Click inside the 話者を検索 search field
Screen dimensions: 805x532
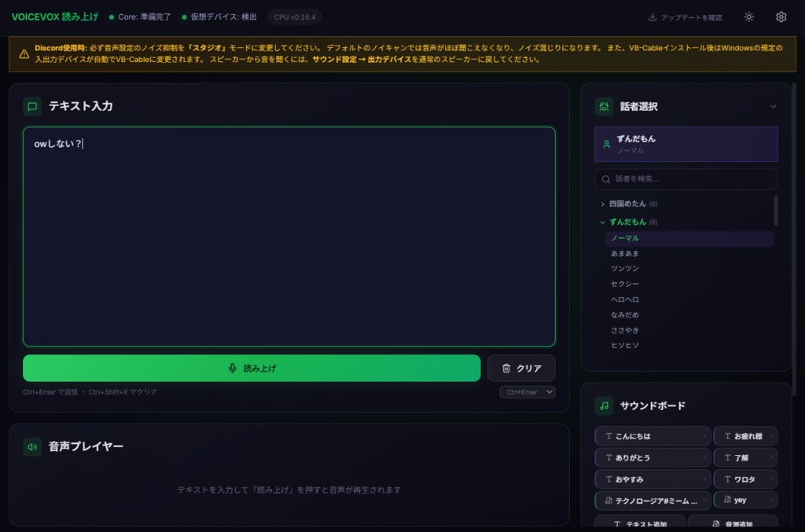coord(686,179)
